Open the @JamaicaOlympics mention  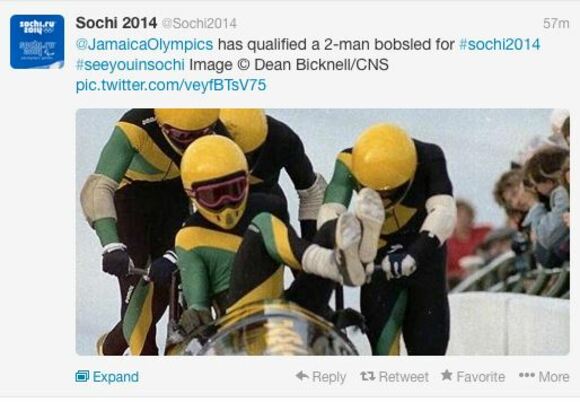coord(144,44)
